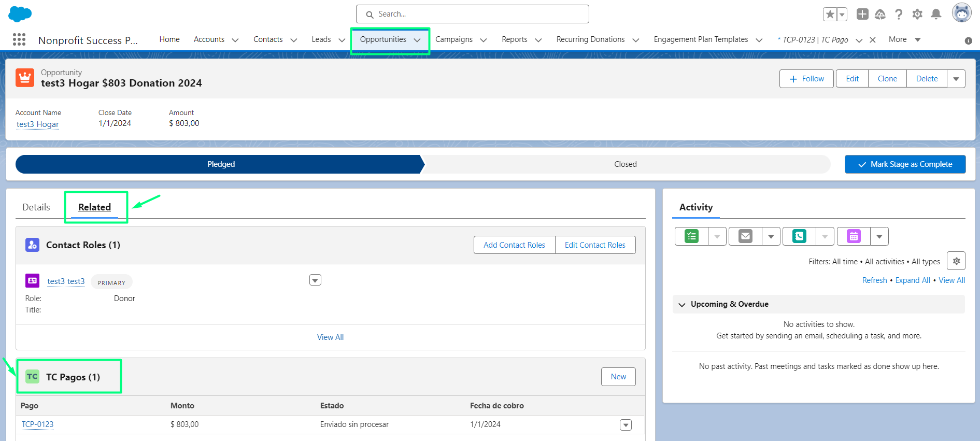Open the Trailhead guidance icon
Image resolution: width=980 pixels, height=441 pixels.
click(880, 14)
